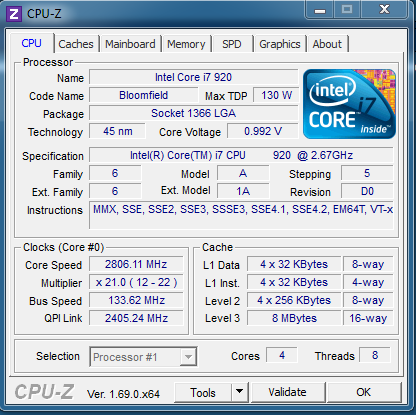This screenshot has width=416, height=415.
Task: Select the CPU tab
Action: click(x=32, y=43)
